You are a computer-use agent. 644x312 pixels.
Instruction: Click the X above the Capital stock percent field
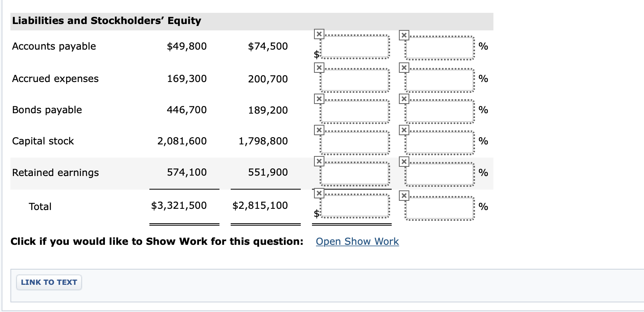(x=404, y=130)
